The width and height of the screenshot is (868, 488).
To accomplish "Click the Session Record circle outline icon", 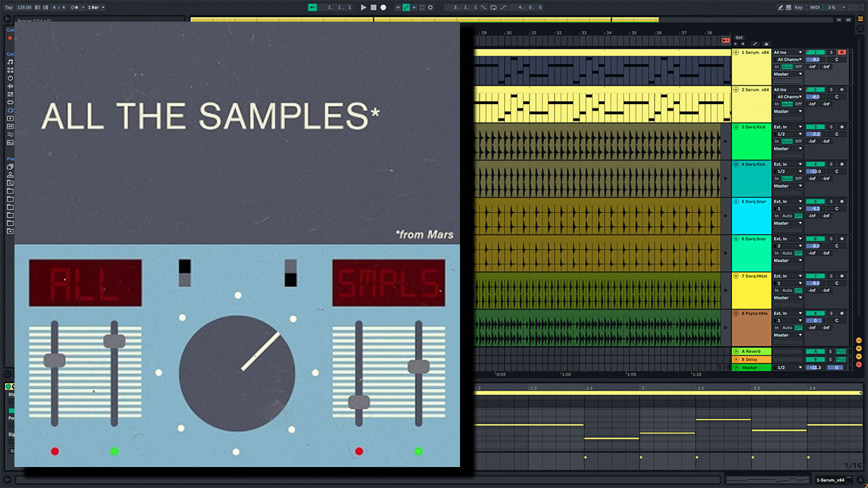I will click(430, 7).
